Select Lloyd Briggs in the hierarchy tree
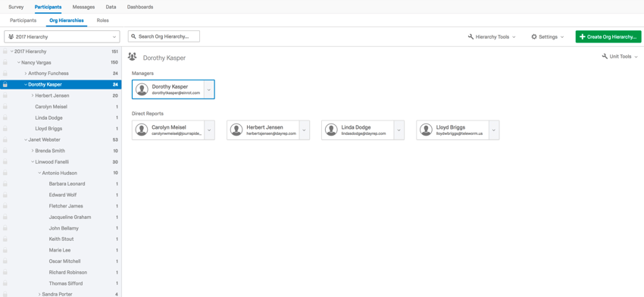Viewport: 644px width, 297px height. pos(49,129)
